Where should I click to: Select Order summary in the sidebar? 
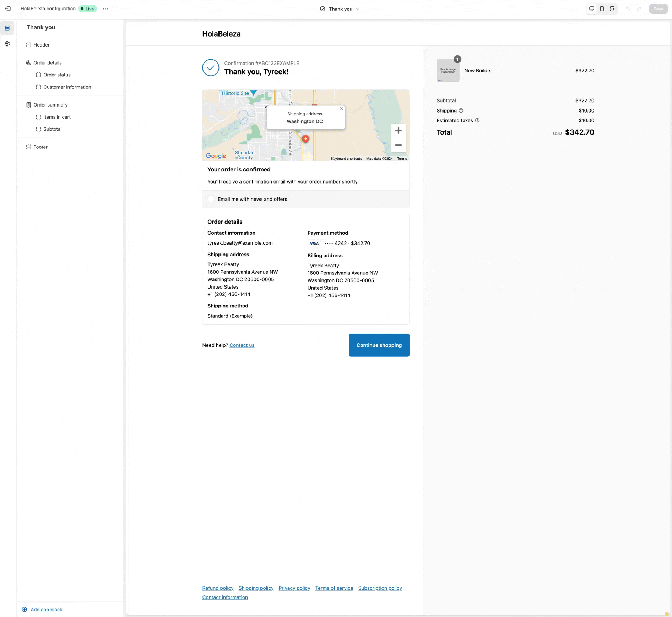50,105
